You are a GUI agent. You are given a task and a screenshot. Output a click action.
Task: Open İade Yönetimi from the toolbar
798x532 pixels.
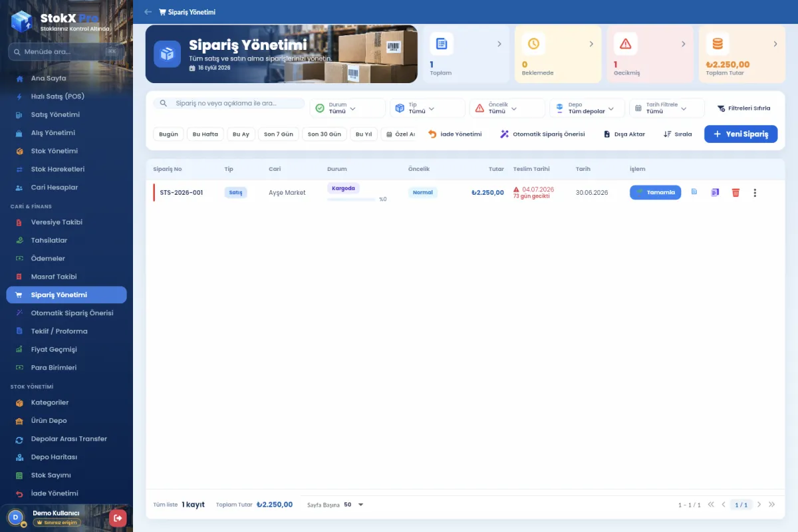tap(455, 134)
